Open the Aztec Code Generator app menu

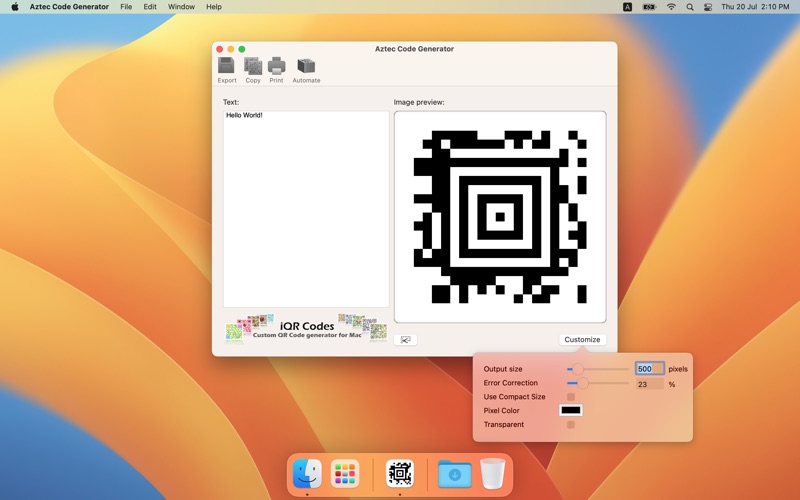(x=69, y=7)
